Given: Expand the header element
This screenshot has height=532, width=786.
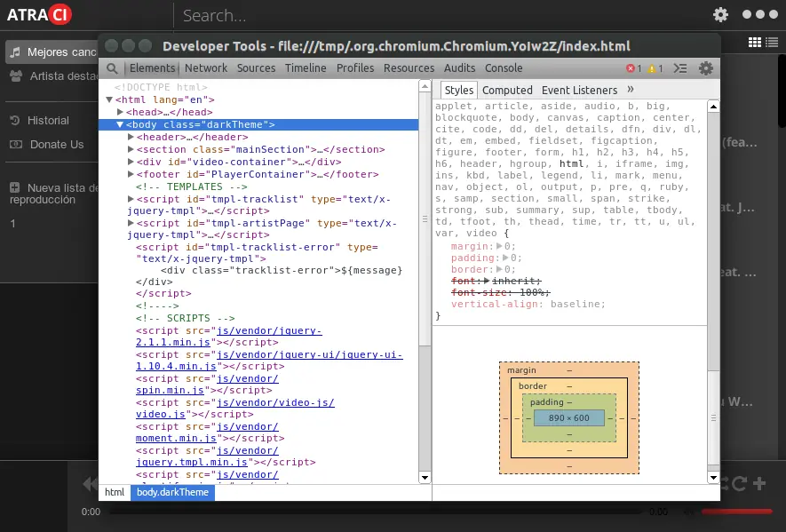Looking at the screenshot, I should (131, 137).
